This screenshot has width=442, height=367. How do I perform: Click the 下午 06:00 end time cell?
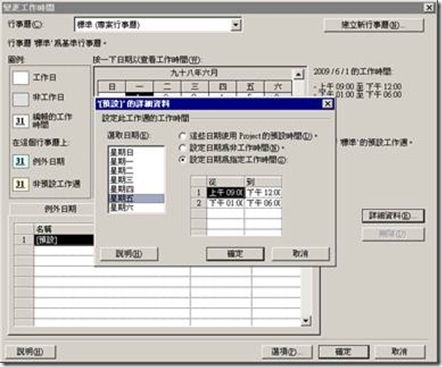(x=263, y=203)
